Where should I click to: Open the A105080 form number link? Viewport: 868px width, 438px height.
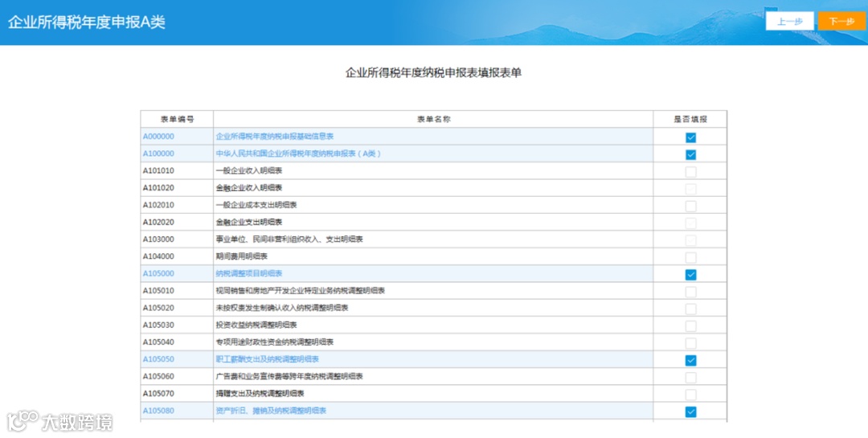(158, 411)
